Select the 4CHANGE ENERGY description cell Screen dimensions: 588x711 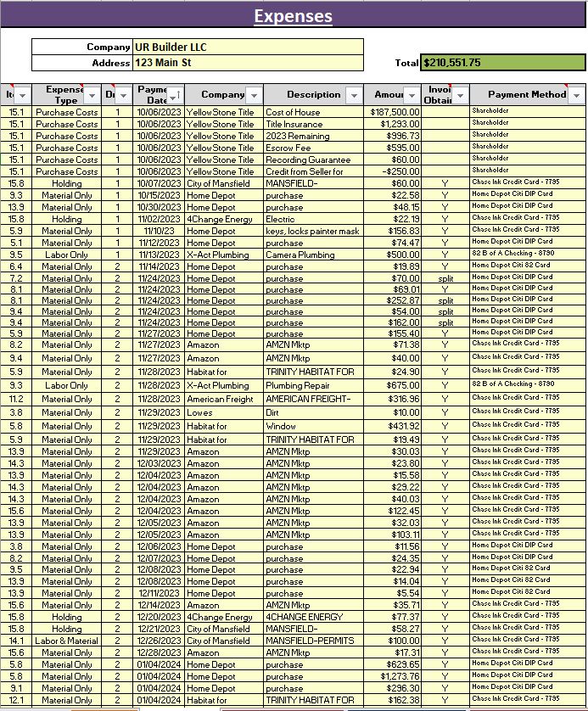(x=313, y=617)
